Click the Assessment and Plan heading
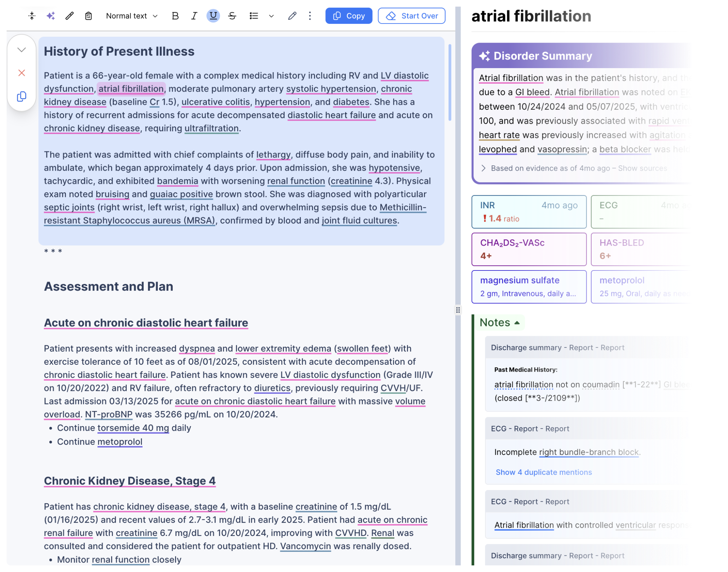The height and width of the screenshot is (572, 728). point(108,287)
